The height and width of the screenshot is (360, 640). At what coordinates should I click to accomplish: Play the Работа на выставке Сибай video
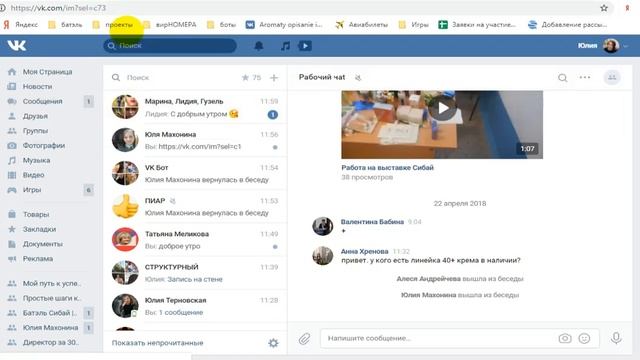[x=442, y=109]
